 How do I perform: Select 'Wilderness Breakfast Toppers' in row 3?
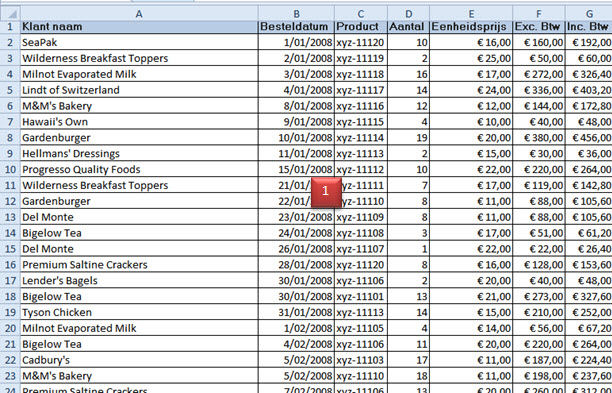139,58
